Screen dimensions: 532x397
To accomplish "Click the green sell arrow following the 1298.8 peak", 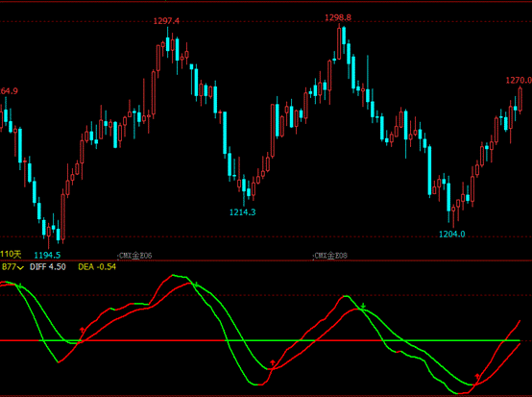I will pos(363,306).
